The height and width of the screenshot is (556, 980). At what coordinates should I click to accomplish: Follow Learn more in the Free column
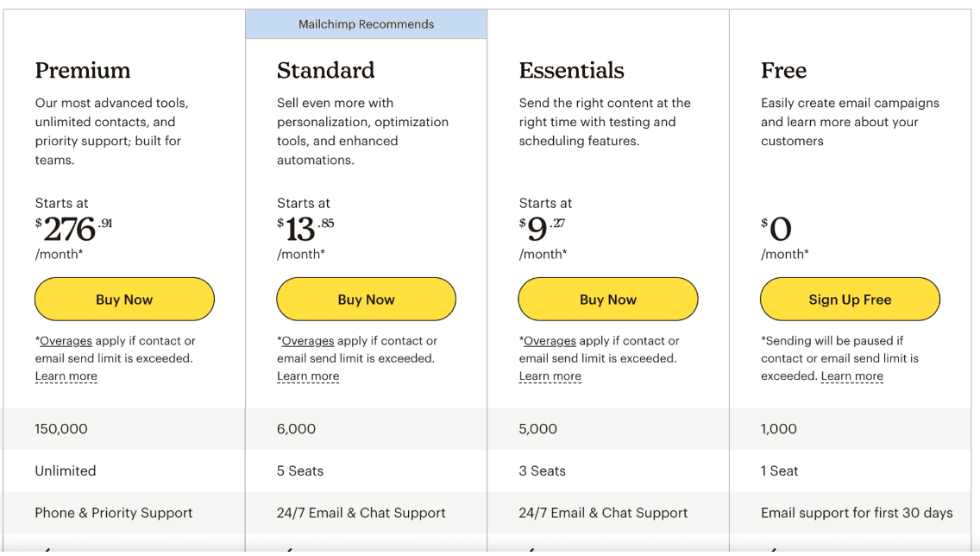click(x=851, y=376)
